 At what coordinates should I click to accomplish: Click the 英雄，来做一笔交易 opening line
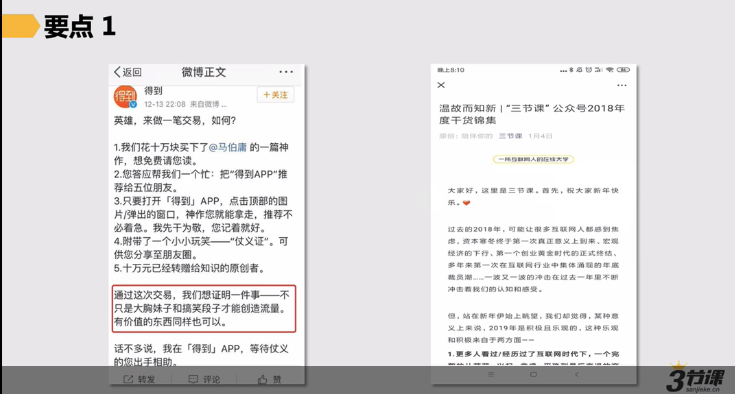point(175,120)
